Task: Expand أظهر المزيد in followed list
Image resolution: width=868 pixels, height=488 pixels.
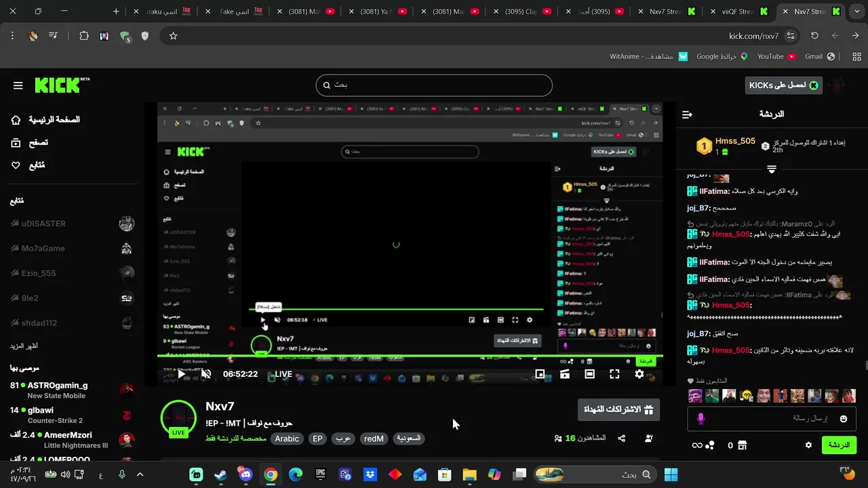Action: pos(24,346)
